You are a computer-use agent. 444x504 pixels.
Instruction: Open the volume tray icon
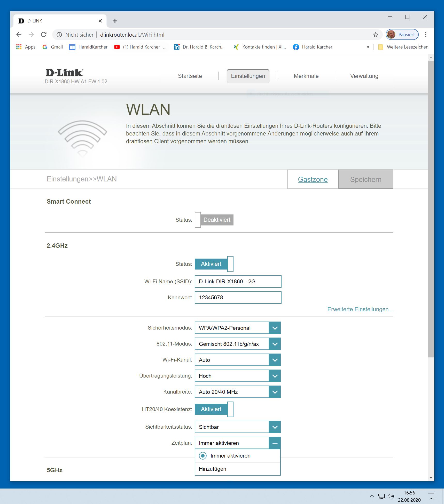(391, 496)
